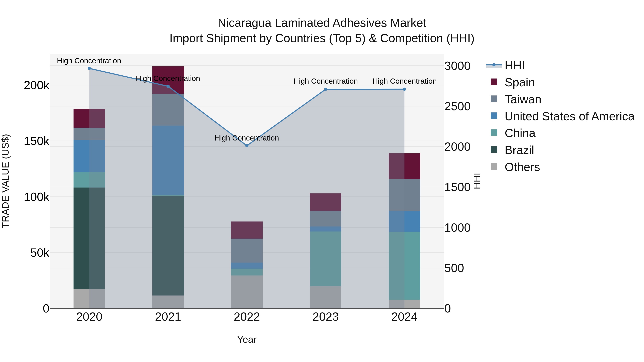Toggle Brazil series in legend

(512, 150)
